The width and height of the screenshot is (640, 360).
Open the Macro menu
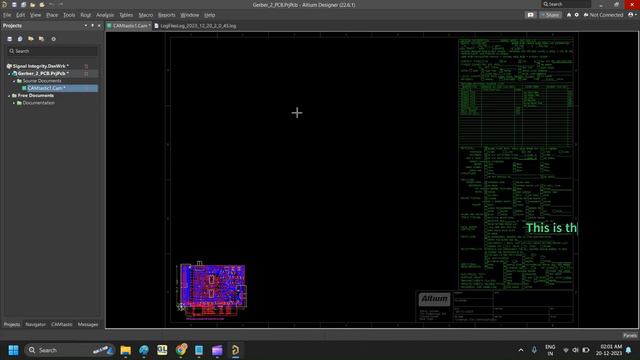[146, 15]
